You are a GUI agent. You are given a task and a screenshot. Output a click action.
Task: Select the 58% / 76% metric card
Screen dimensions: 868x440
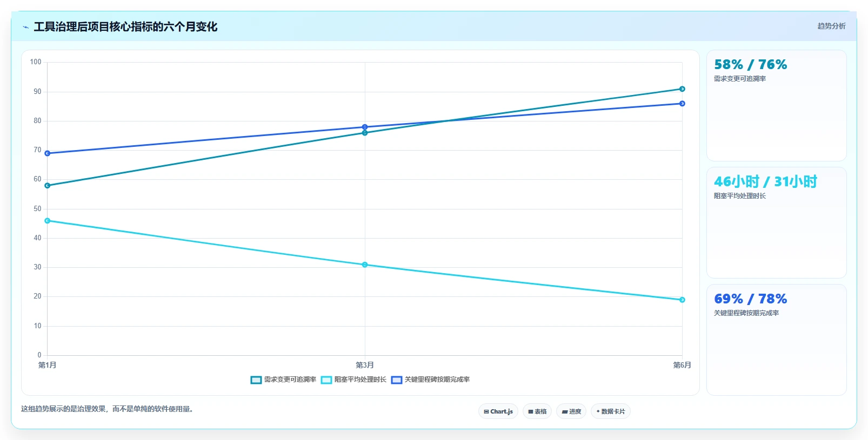[x=777, y=105]
